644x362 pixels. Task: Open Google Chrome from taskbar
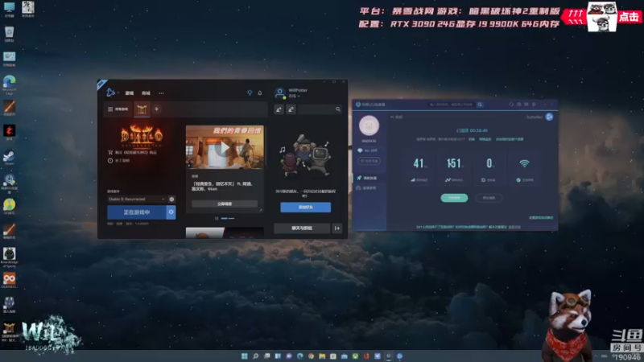click(x=311, y=356)
